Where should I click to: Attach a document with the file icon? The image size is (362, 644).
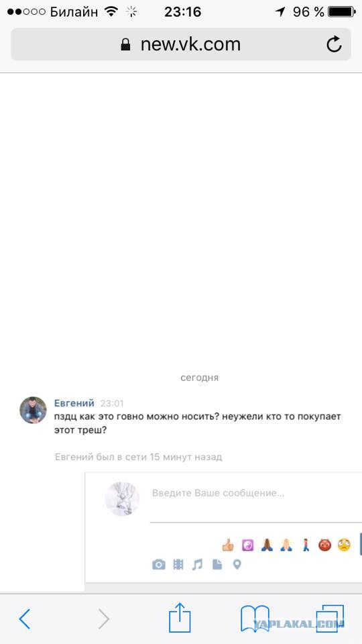tap(217, 564)
